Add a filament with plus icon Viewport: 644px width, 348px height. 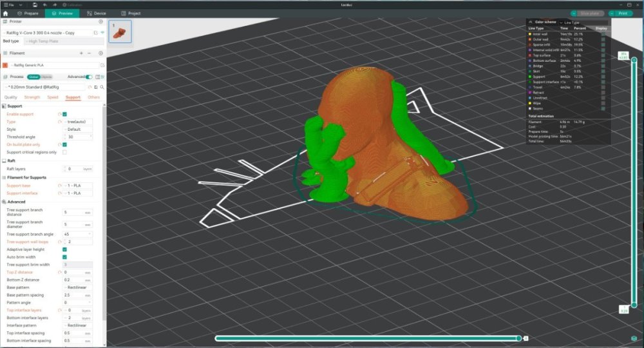click(x=81, y=53)
